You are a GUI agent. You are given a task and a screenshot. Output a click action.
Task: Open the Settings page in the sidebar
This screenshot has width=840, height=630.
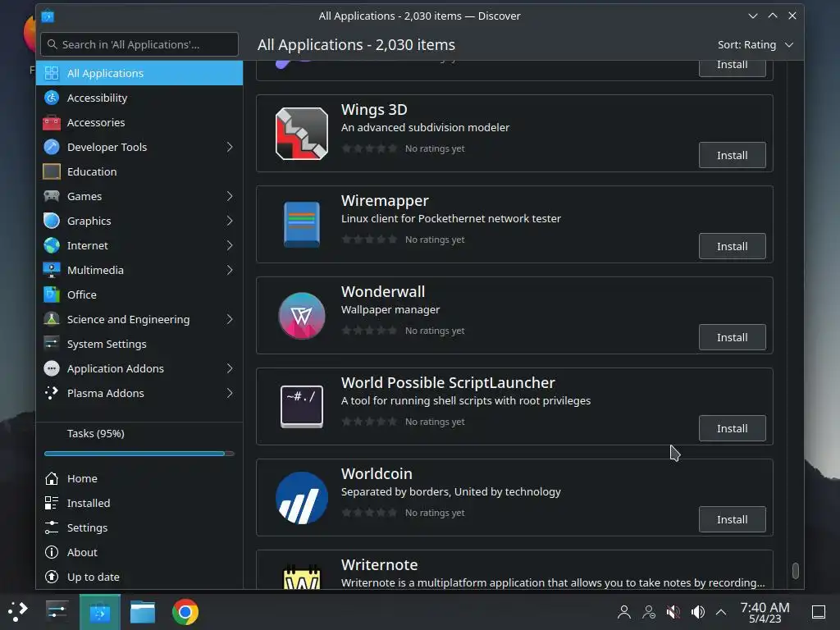pos(139,527)
